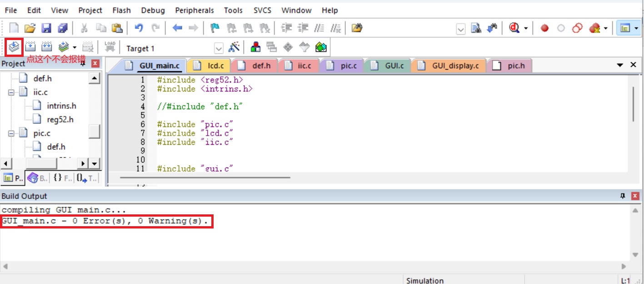Screen dimensions: 644x284
Task: Open the window view dropdown arrow
Action: 636,28
